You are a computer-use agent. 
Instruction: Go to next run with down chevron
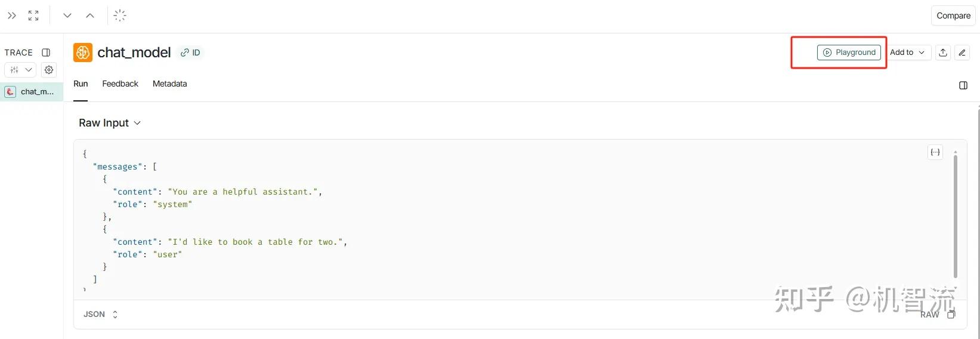tap(67, 16)
